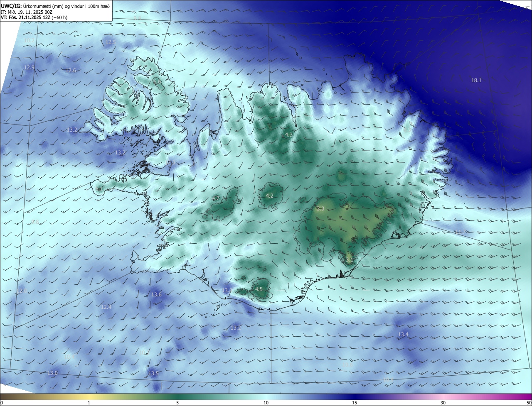This screenshot has width=532, height=406.
Task: Click the 18.1 value label over the dark blue area
Action: [x=476, y=81]
